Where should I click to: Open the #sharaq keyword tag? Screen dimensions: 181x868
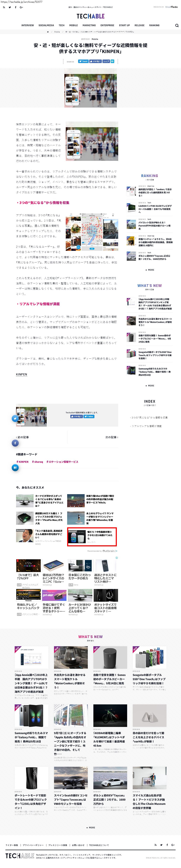37,462
